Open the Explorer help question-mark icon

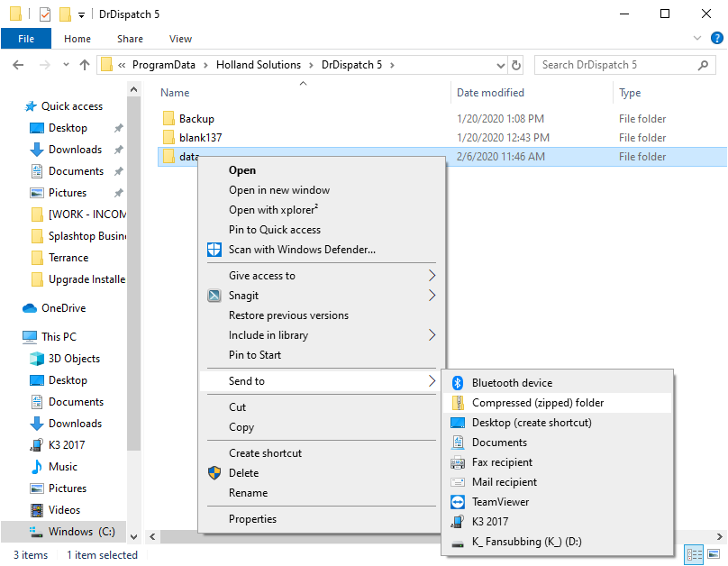(717, 38)
